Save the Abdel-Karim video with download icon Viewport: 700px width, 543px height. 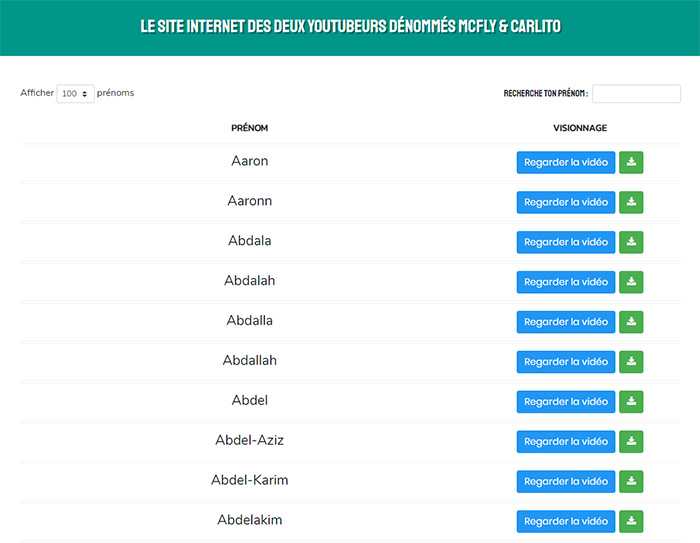pos(631,482)
